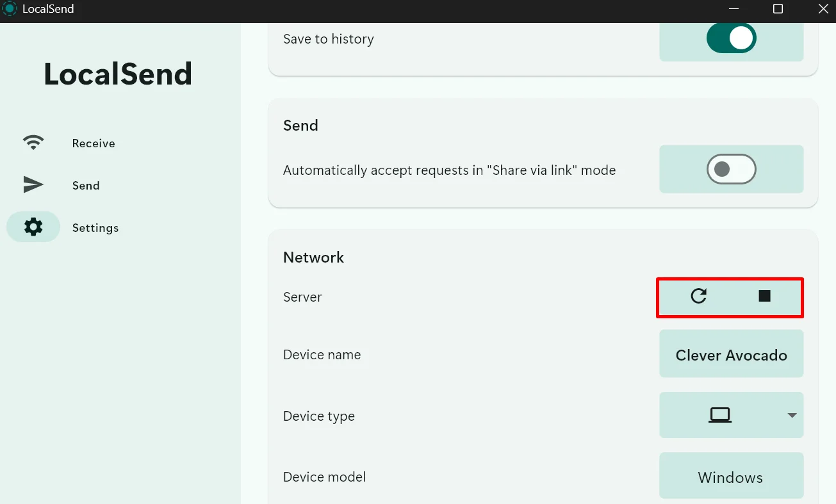Turn off the Save to history switch
The width and height of the screenshot is (836, 504).
coord(731,38)
